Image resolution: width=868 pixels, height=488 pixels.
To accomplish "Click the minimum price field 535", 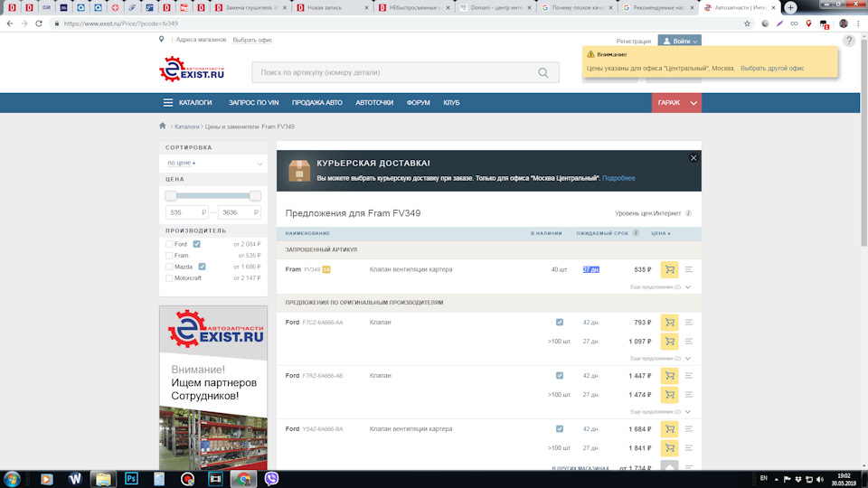I will coord(186,212).
